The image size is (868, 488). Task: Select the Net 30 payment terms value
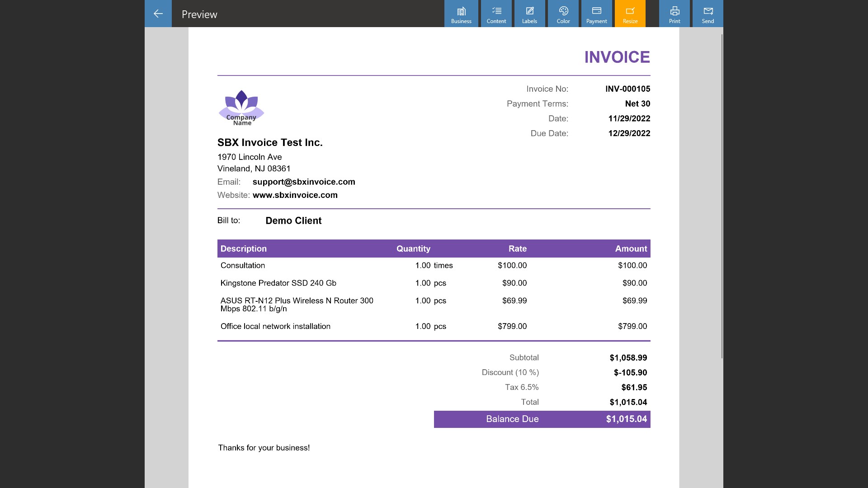(x=637, y=103)
